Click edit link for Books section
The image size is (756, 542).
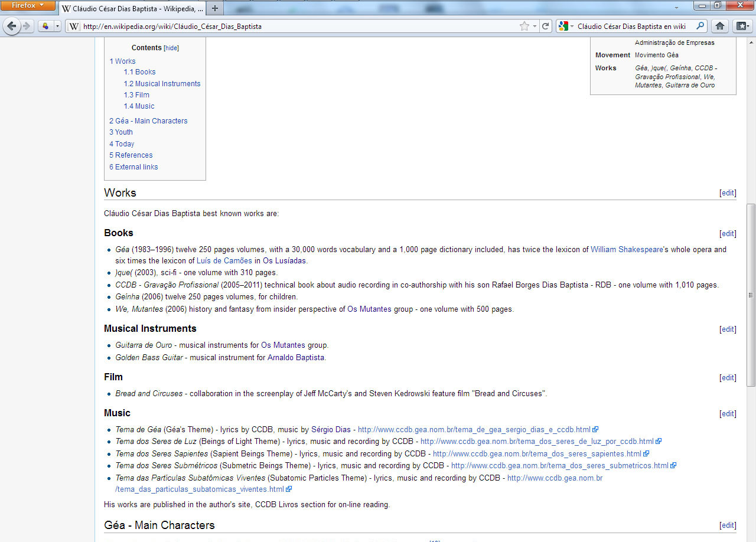tap(728, 233)
